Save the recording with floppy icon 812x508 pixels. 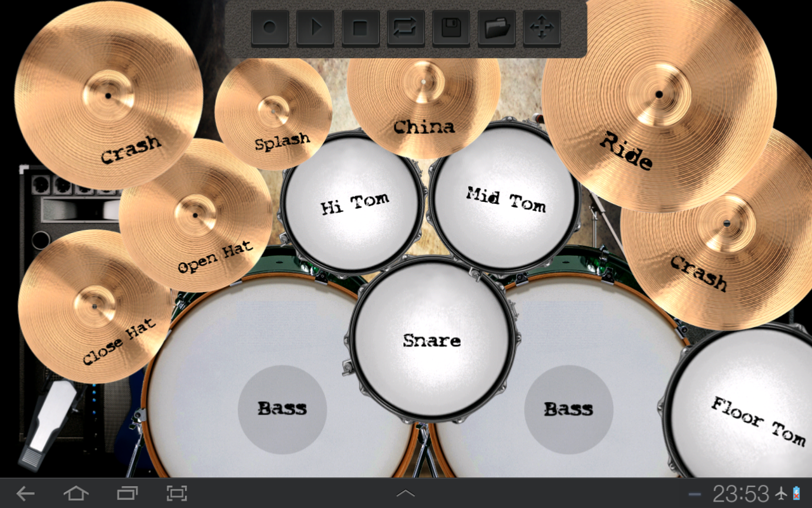coord(451,28)
